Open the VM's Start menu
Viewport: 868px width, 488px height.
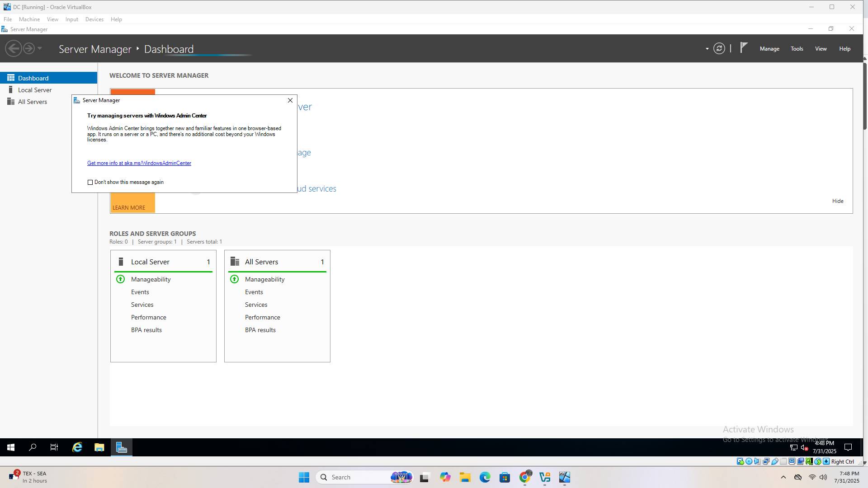(x=11, y=447)
